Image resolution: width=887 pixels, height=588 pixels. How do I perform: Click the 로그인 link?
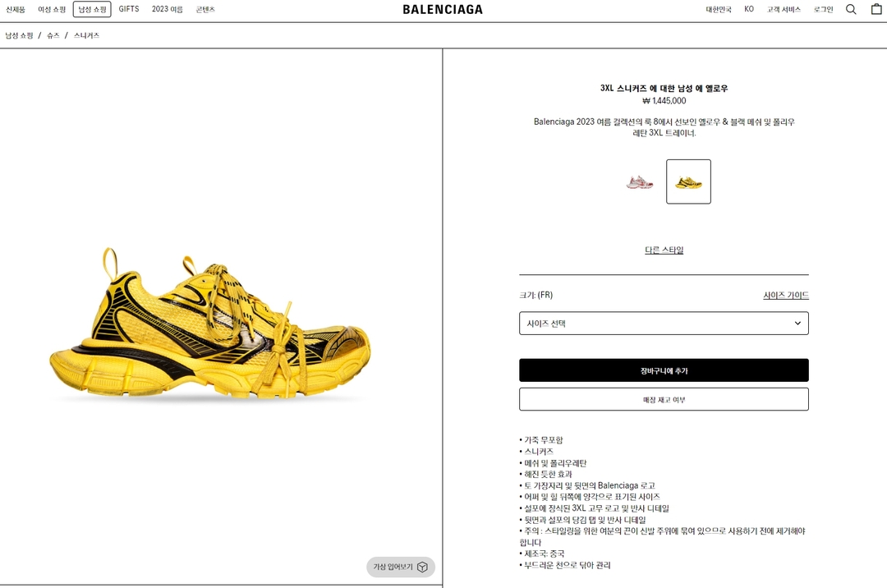click(823, 10)
